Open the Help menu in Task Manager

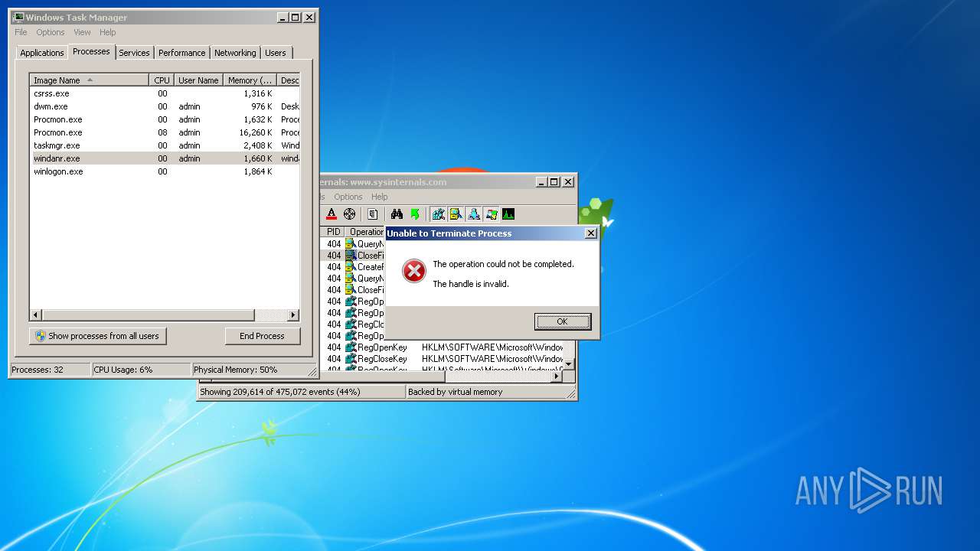pyautogui.click(x=108, y=32)
